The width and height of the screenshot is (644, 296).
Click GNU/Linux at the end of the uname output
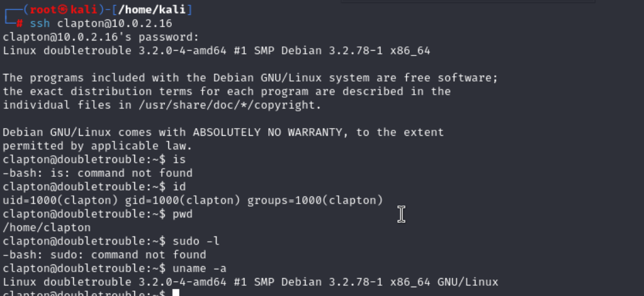click(x=467, y=282)
